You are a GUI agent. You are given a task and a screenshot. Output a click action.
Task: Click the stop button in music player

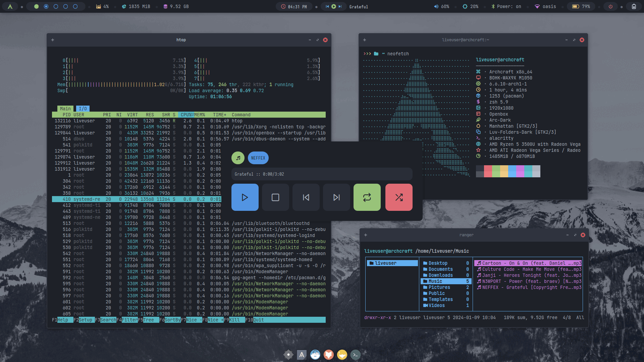click(275, 197)
